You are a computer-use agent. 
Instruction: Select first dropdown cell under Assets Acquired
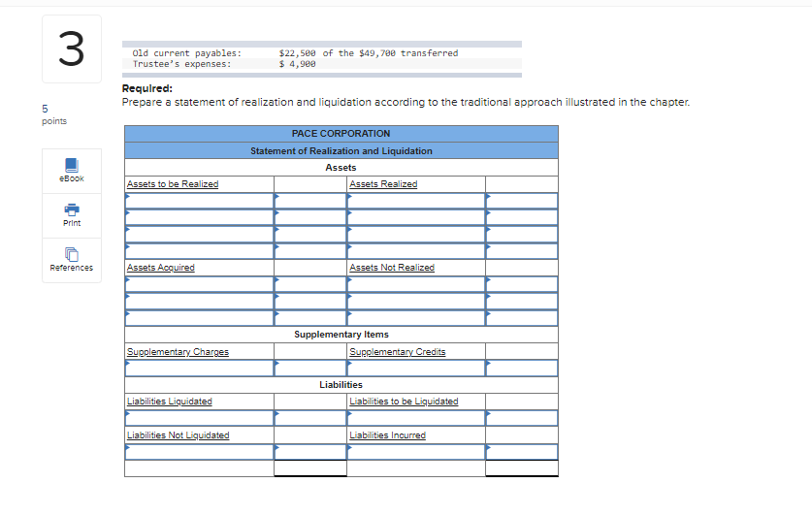point(199,284)
